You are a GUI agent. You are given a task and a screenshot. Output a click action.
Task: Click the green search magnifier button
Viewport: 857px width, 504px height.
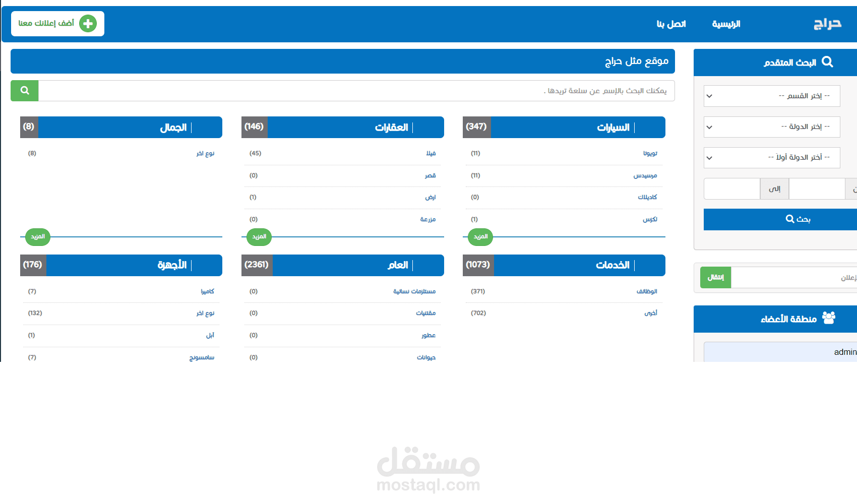[25, 91]
